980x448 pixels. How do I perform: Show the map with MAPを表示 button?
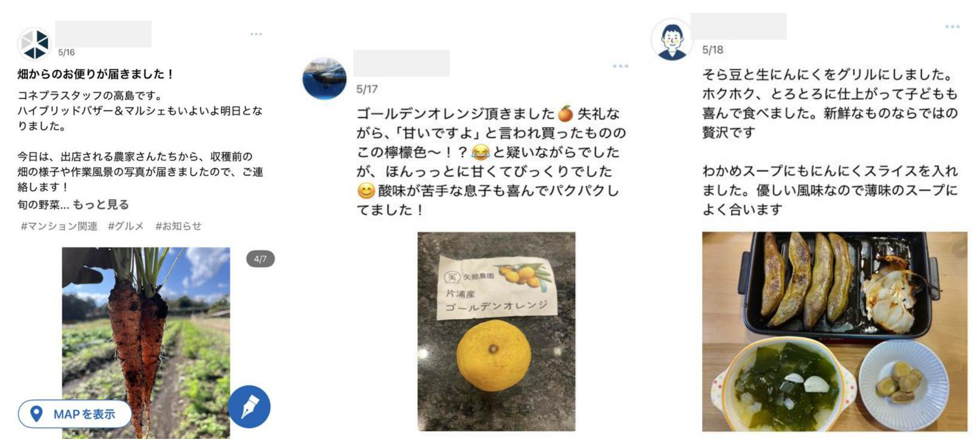pos(75,414)
